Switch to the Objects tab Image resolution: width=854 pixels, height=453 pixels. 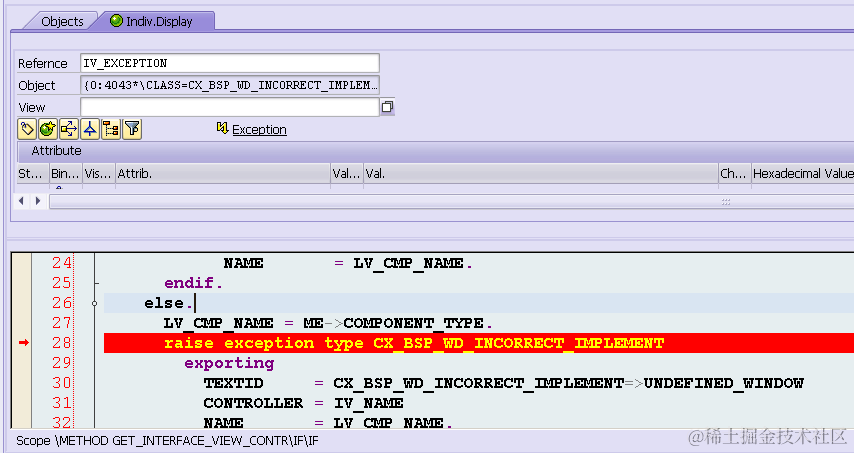62,21
